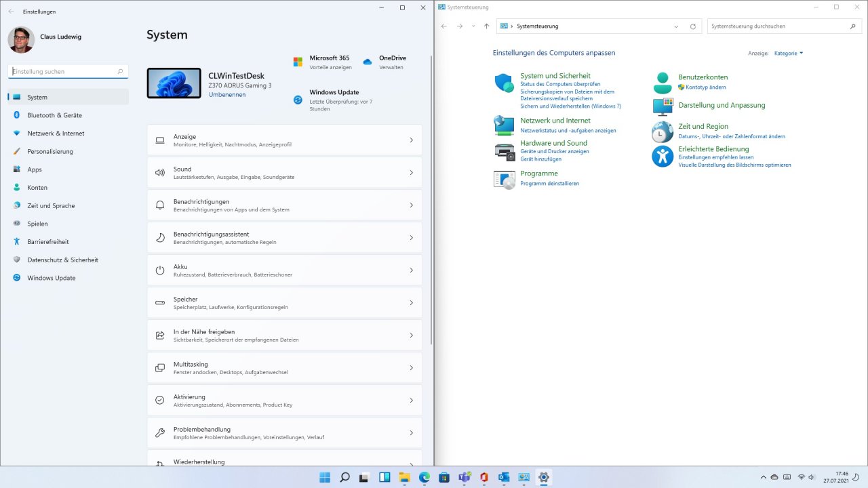Click the Hardware und Sound printer icon

pos(505,152)
